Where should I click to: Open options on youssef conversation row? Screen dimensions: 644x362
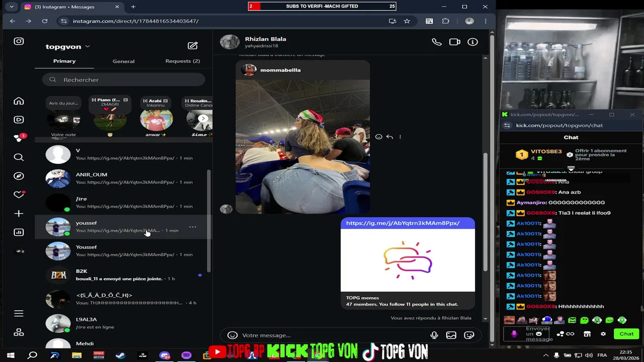193,227
